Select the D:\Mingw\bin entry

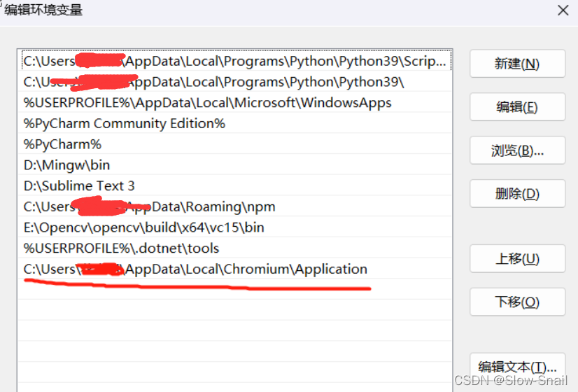pyautogui.click(x=235, y=164)
